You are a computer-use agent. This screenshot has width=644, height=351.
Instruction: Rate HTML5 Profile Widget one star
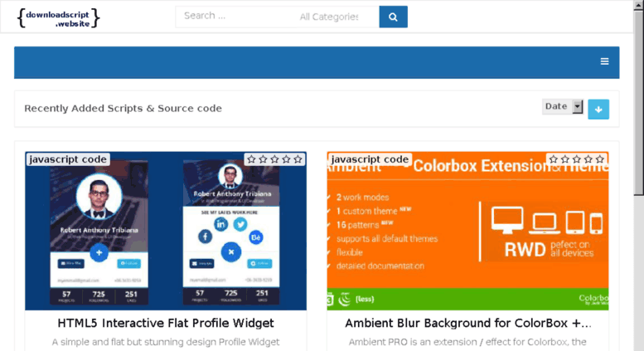tap(251, 159)
